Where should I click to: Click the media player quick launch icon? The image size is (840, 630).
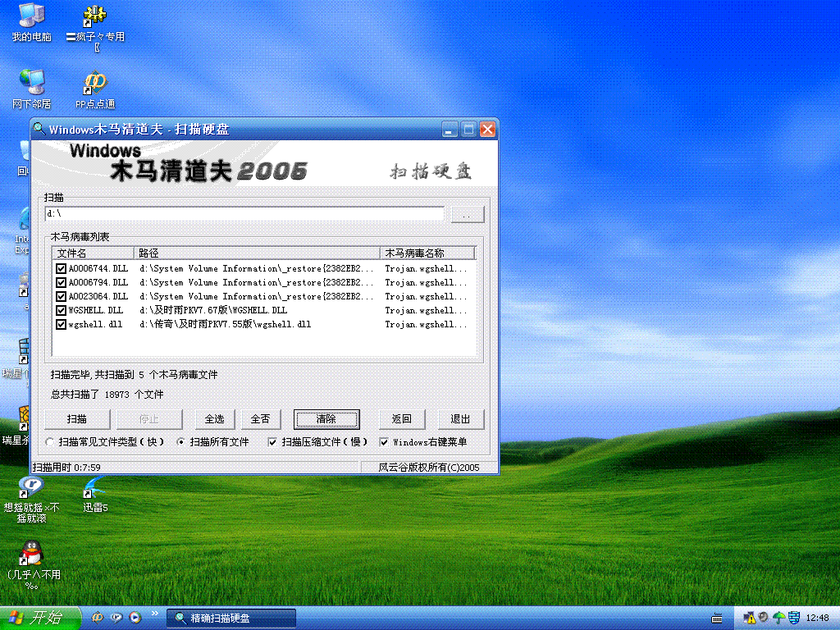135,618
